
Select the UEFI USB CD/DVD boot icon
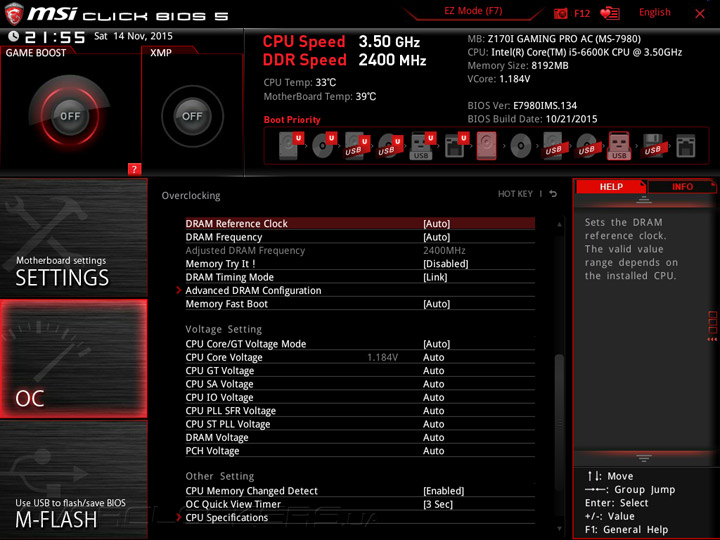[390, 146]
